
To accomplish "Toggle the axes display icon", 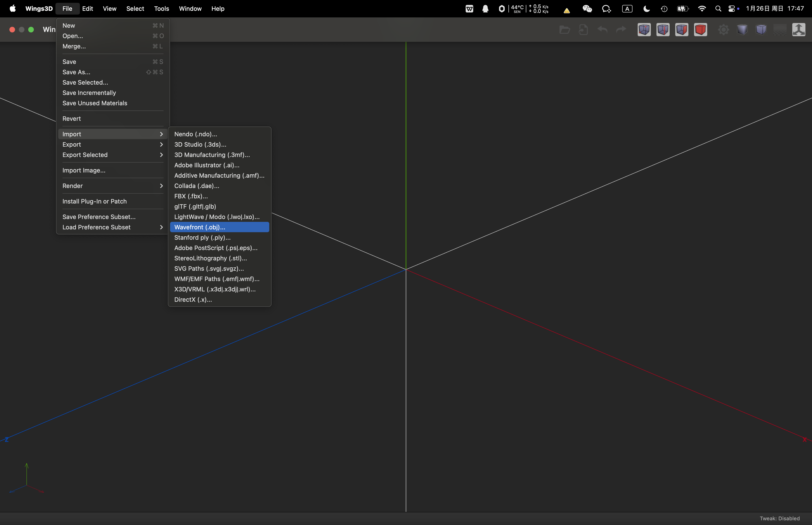I will point(799,30).
